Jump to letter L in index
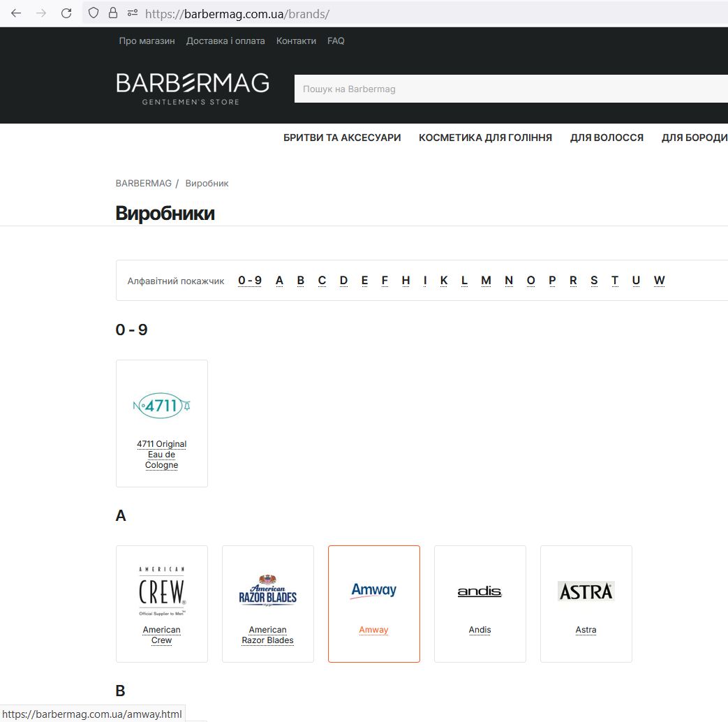This screenshot has height=722, width=728. pyautogui.click(x=464, y=280)
